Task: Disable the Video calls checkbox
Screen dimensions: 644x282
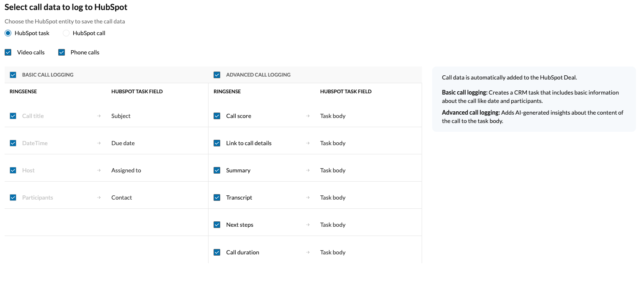Action: [8, 52]
